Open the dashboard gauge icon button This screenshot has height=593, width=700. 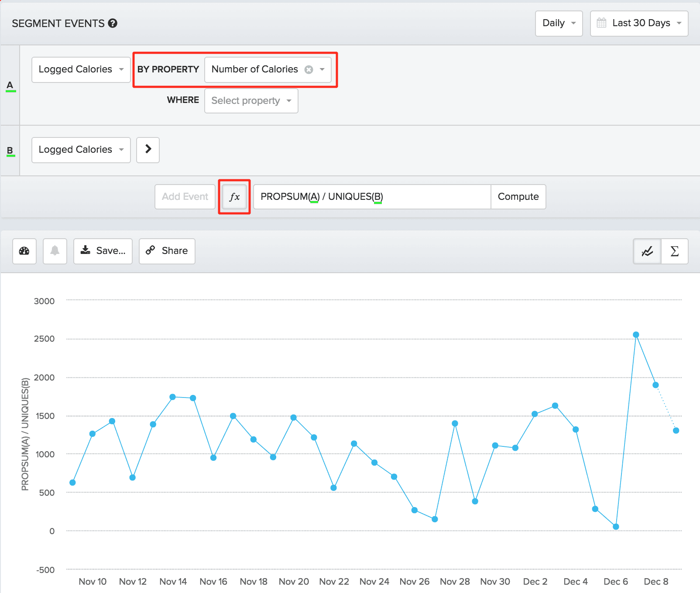[x=24, y=251]
